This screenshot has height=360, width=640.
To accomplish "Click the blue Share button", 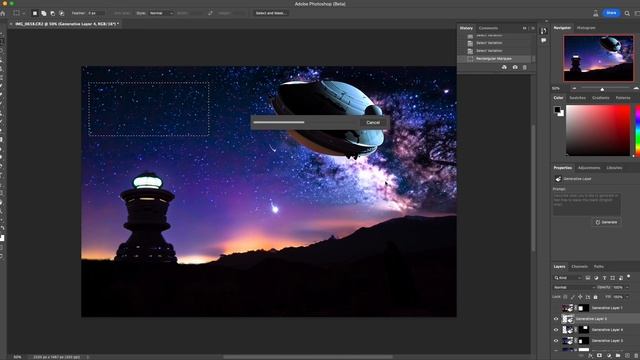I will tap(611, 13).
